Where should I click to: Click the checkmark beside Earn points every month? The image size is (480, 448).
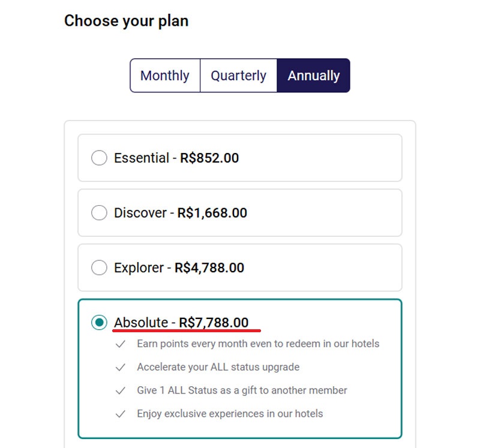pos(121,344)
